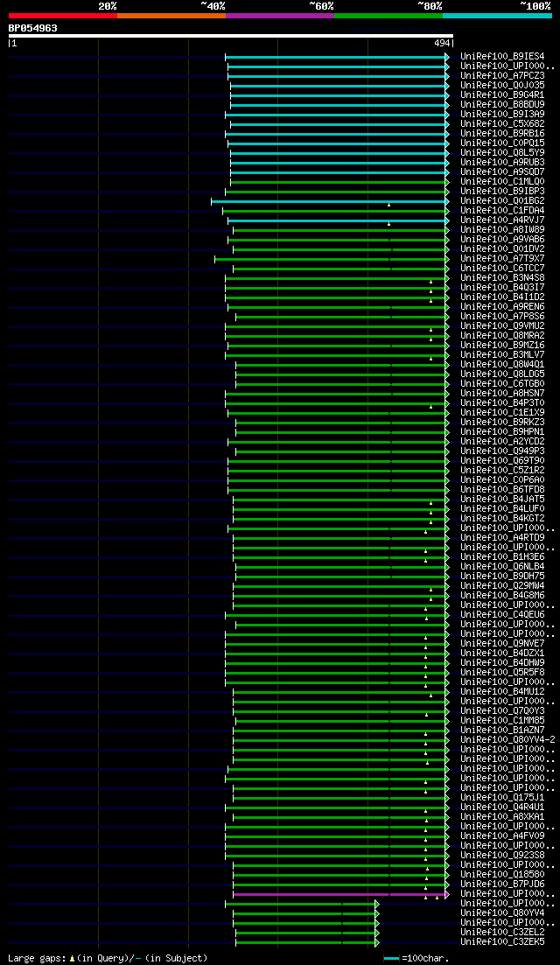Click the red ~20% identity legend segment
The height and width of the screenshot is (965, 560).
pyautogui.click(x=63, y=16)
